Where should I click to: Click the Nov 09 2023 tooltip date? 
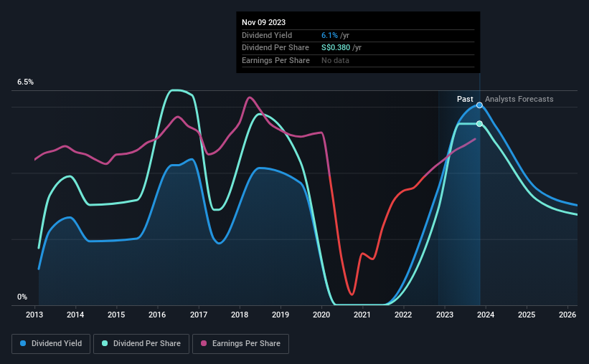pos(263,22)
